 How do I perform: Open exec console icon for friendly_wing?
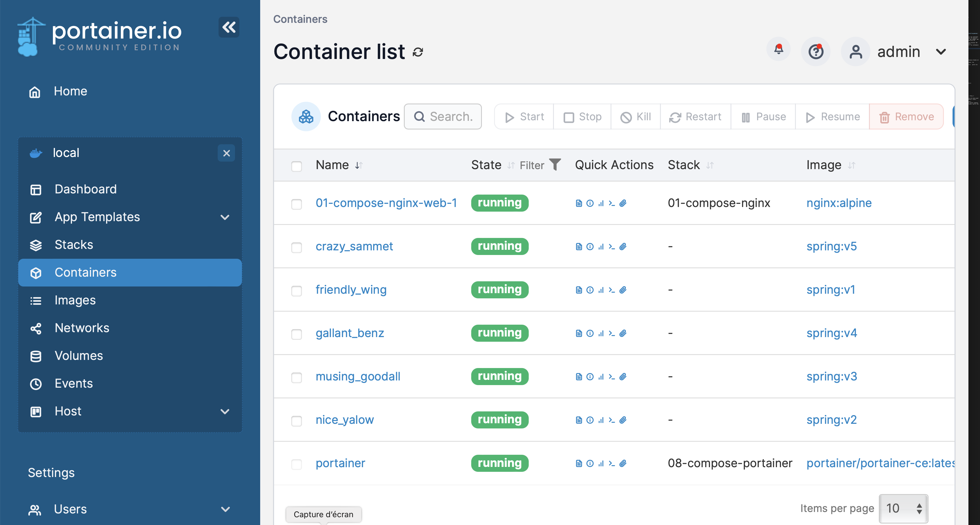[611, 290]
